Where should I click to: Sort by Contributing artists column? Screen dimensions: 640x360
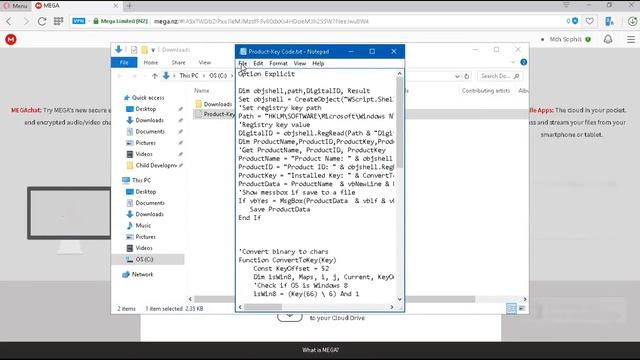click(486, 91)
